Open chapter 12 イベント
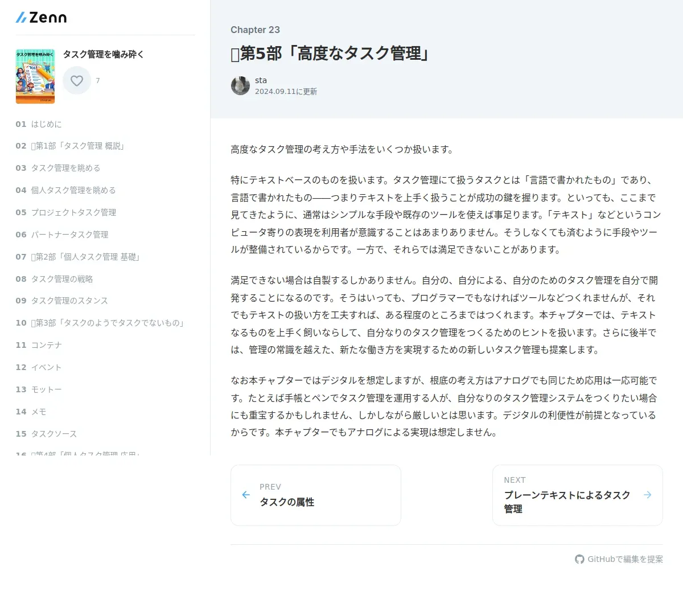 [x=39, y=367]
